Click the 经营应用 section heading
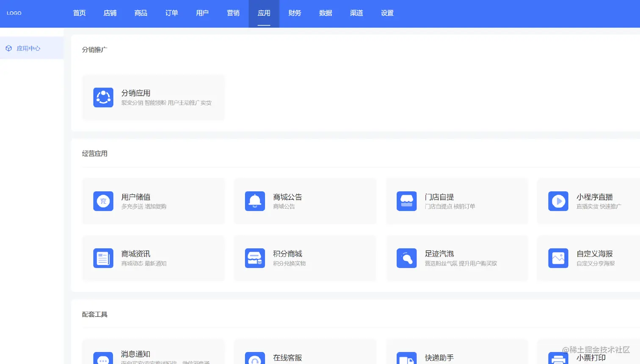 (x=95, y=154)
